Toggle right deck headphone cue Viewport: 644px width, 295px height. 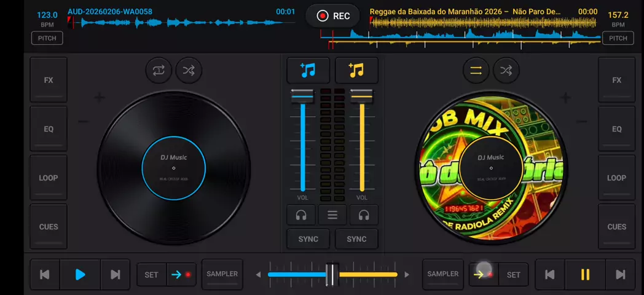pyautogui.click(x=364, y=215)
